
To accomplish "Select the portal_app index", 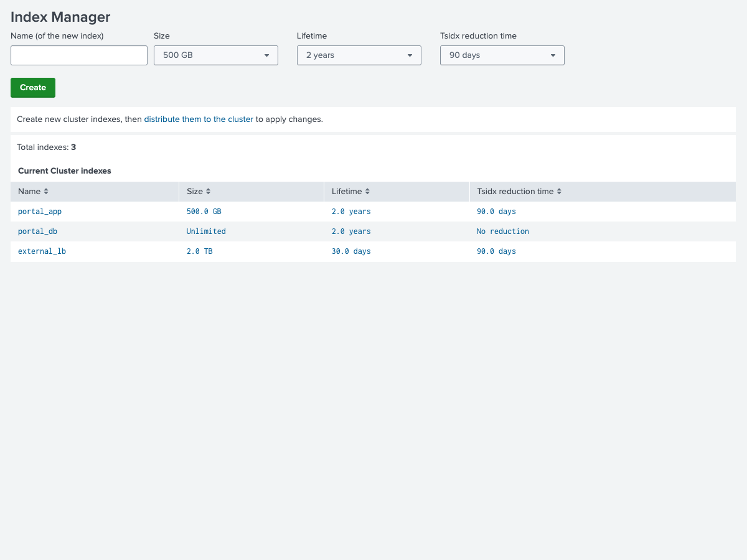I will click(x=39, y=211).
